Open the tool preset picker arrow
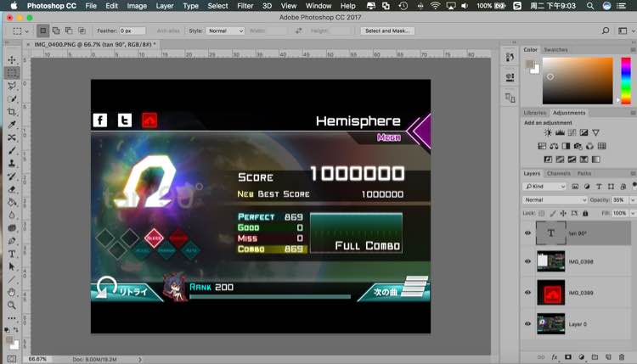This screenshot has width=637, height=364. coord(27,31)
